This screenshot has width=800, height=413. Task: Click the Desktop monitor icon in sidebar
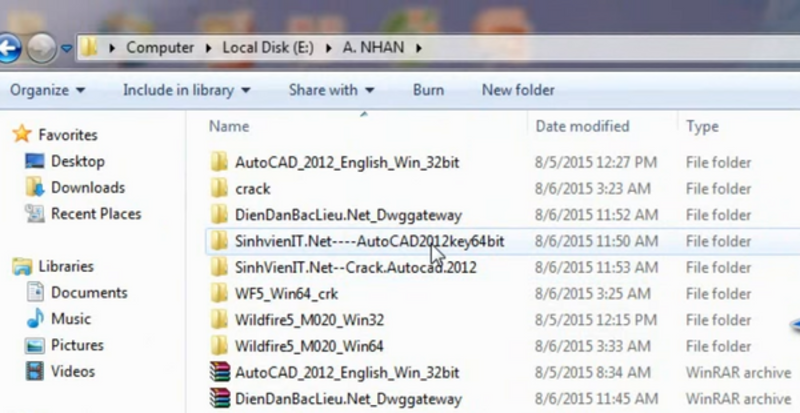(35, 161)
